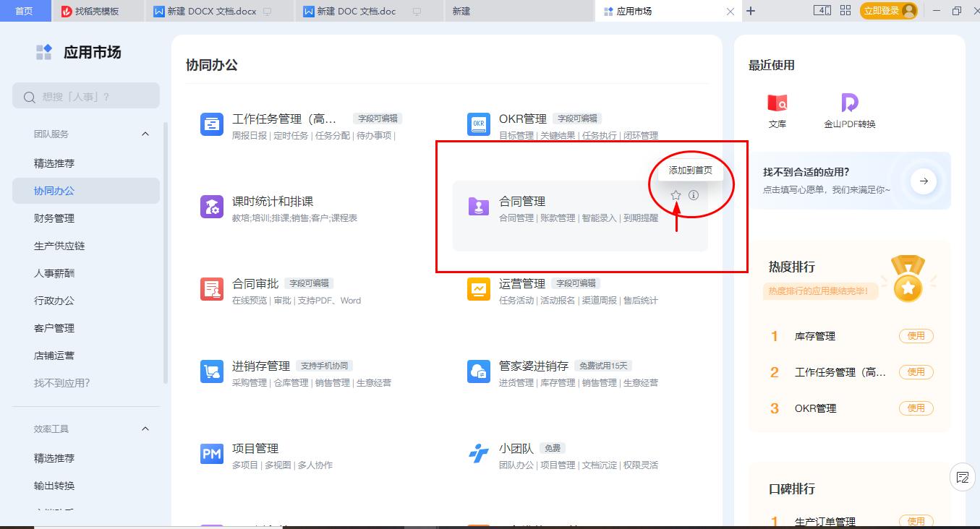
Task: Click the 进销存管理 shopping cart icon
Action: coord(211,371)
